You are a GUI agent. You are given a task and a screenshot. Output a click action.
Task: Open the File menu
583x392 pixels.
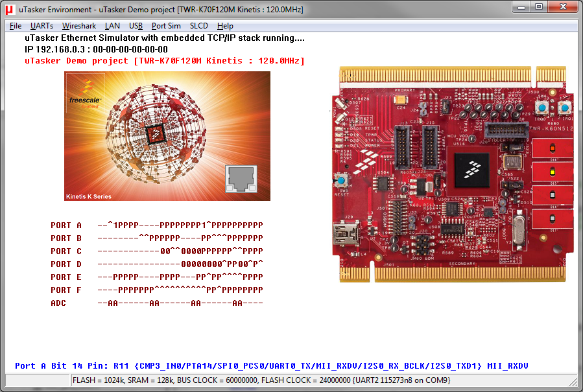(x=16, y=26)
